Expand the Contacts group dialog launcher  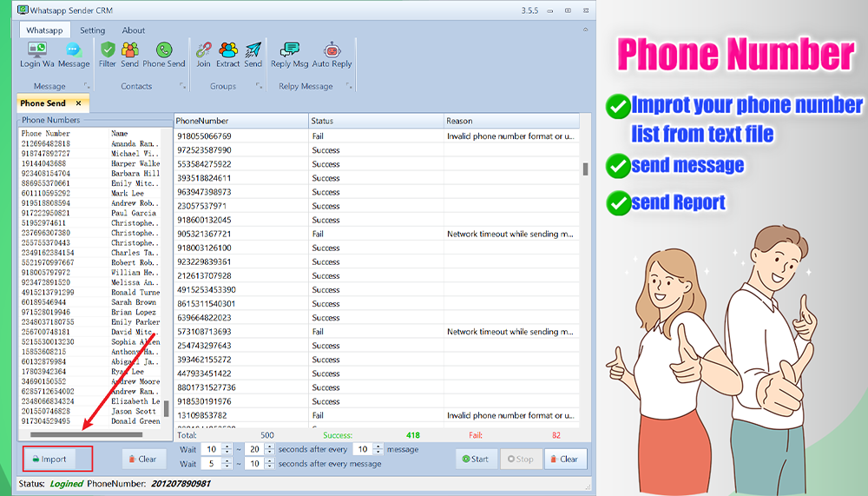click(x=182, y=86)
